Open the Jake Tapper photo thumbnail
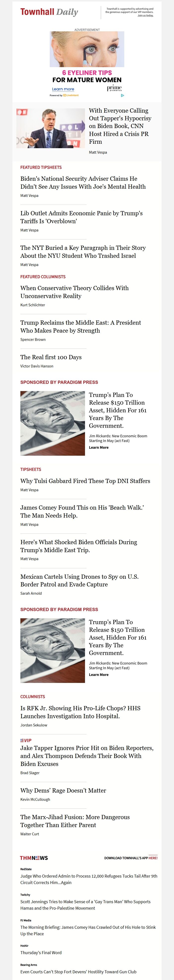 point(51,128)
